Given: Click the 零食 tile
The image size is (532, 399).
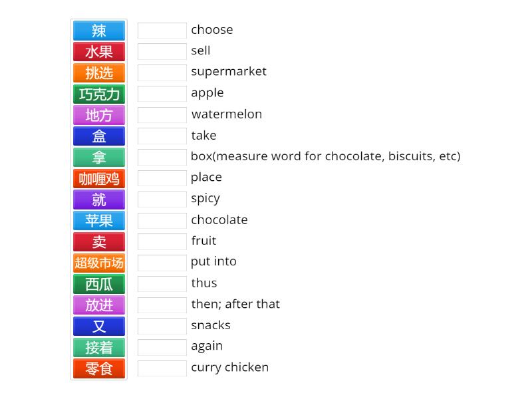Looking at the screenshot, I should point(99,368).
